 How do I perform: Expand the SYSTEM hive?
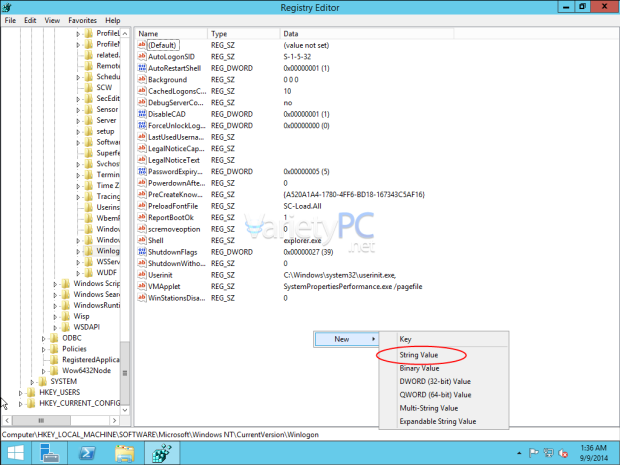point(32,382)
